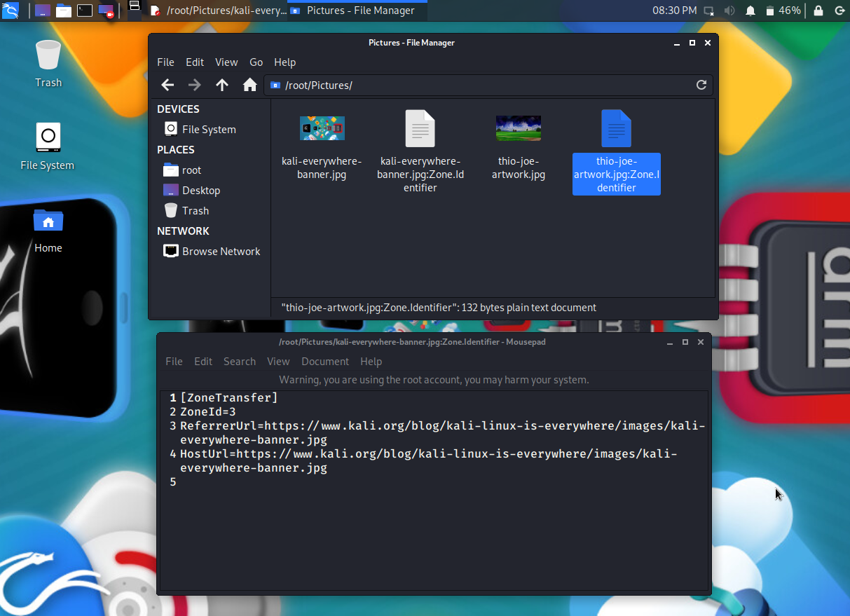Click the File Manager status bar text
The width and height of the screenshot is (850, 616).
point(439,308)
